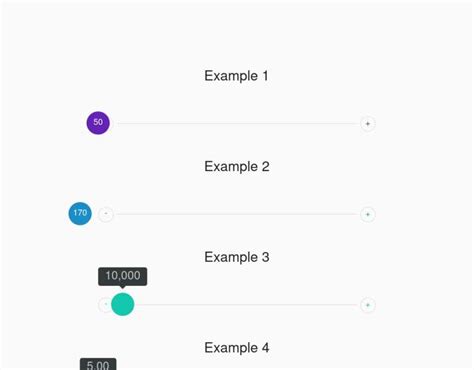Click the Example 3 heading

(237, 257)
